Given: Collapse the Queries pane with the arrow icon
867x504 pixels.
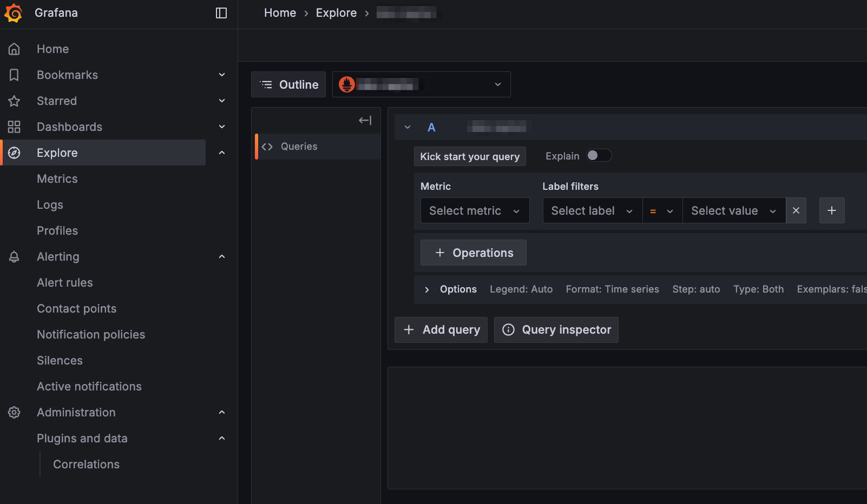Looking at the screenshot, I should [365, 120].
